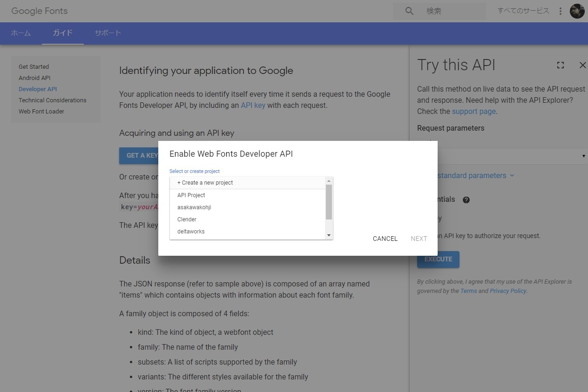Click the credentials help question-mark icon
Screen dimensions: 588x392
[x=466, y=200]
